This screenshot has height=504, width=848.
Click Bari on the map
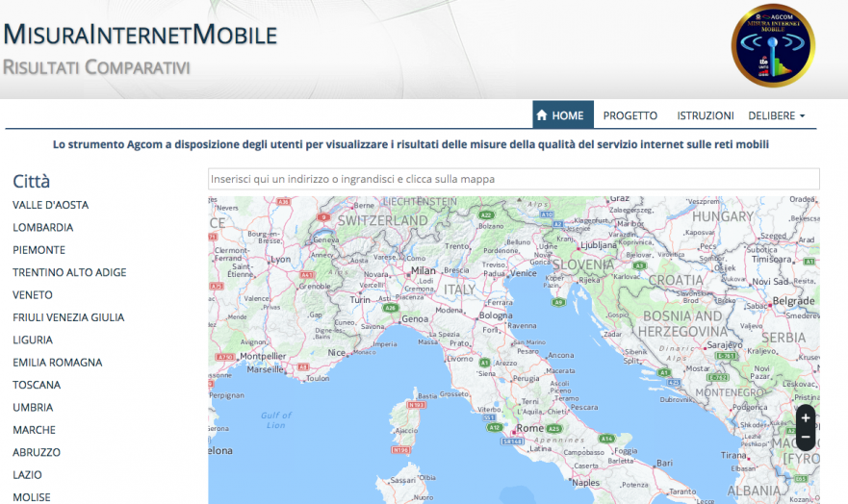pyautogui.click(x=664, y=463)
